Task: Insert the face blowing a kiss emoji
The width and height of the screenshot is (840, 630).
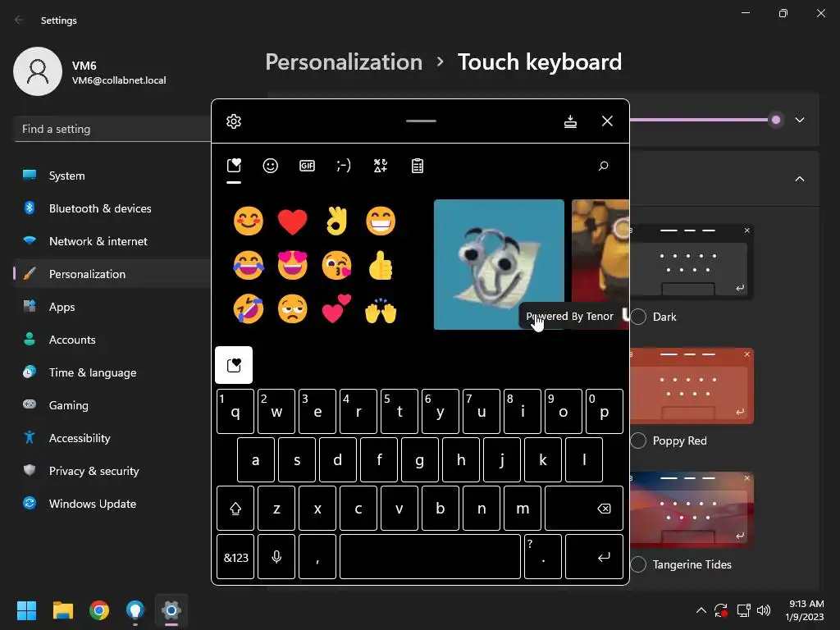Action: click(x=336, y=265)
